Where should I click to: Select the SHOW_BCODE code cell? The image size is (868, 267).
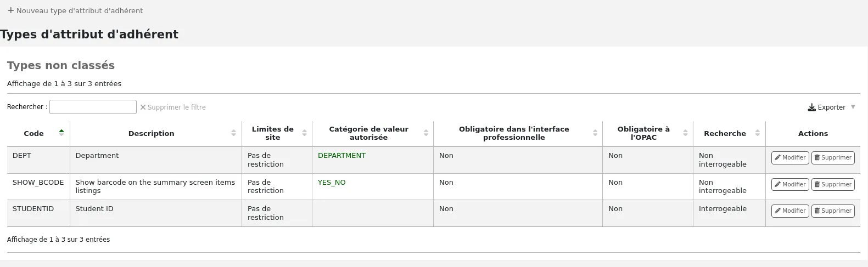tap(38, 186)
